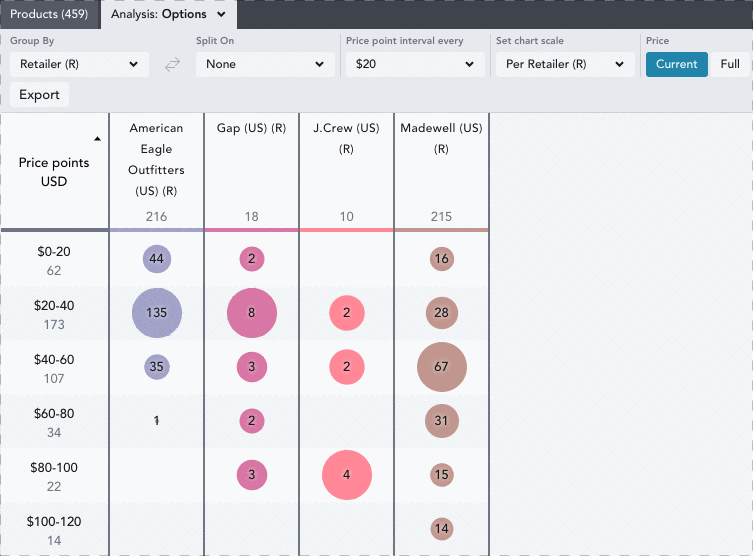Select the Current price toggle

pyautogui.click(x=677, y=64)
